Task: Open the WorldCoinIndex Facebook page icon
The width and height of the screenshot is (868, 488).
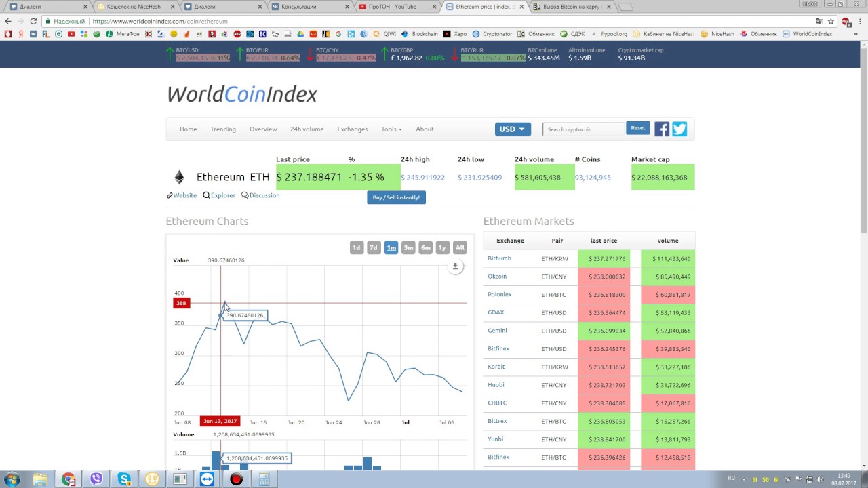Action: (662, 129)
